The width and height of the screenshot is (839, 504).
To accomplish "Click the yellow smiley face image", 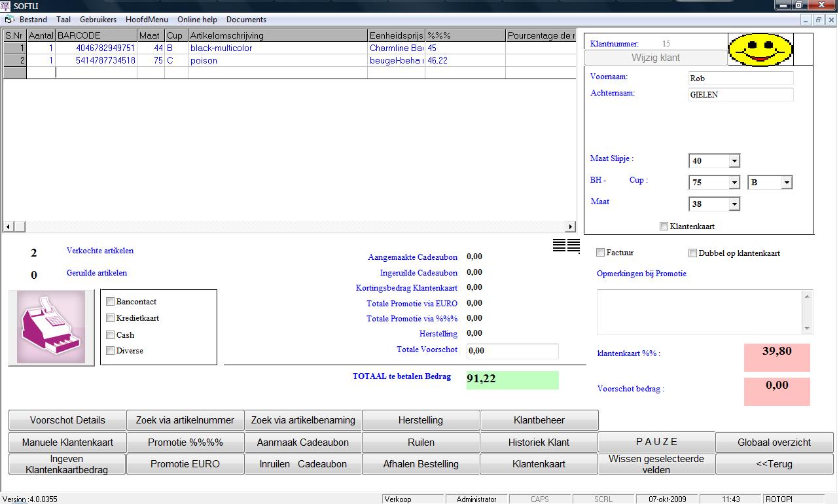I will (x=760, y=50).
